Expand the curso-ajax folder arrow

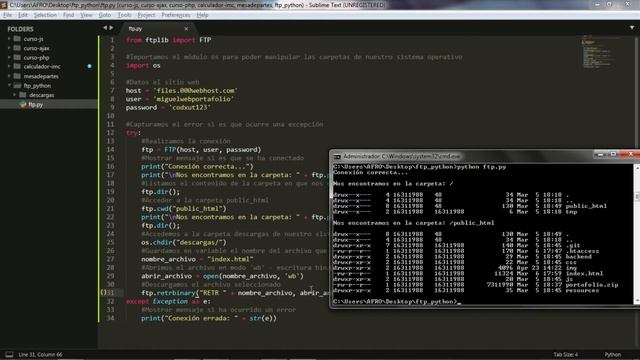pyautogui.click(x=9, y=48)
